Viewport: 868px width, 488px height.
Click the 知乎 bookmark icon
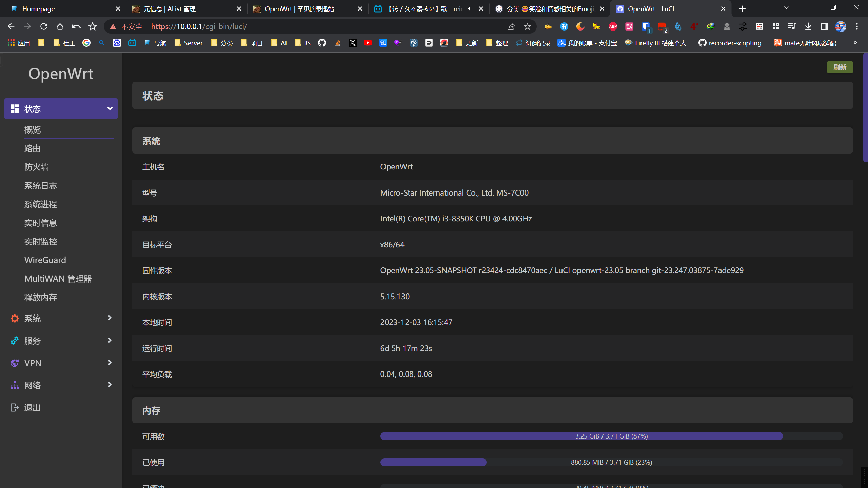pyautogui.click(x=383, y=43)
